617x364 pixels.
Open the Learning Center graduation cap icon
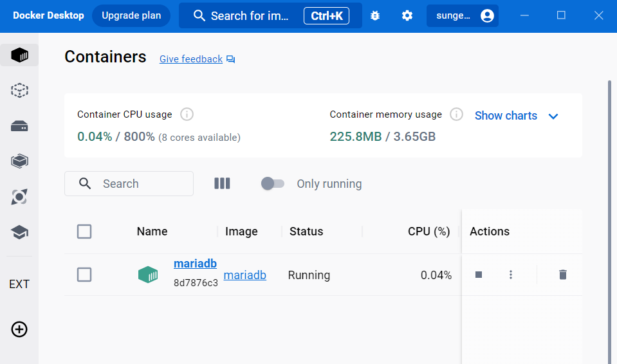tap(19, 232)
